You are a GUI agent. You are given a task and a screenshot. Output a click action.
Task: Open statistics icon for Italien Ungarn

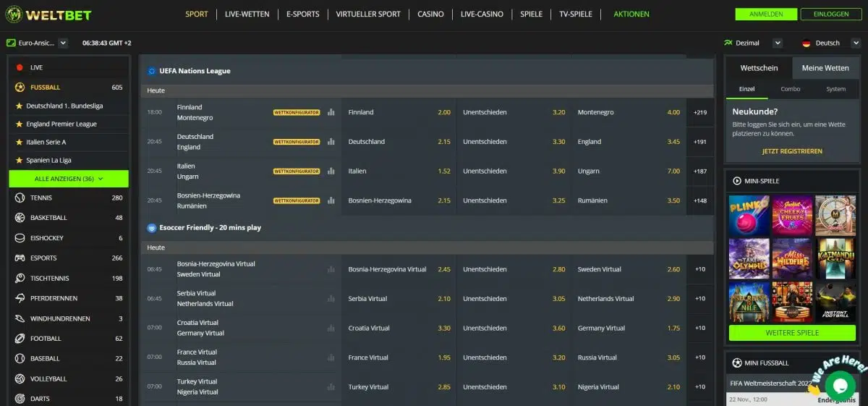331,172
